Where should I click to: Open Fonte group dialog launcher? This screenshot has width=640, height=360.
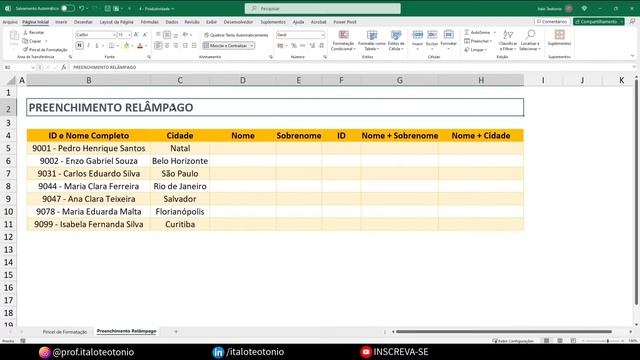149,57
